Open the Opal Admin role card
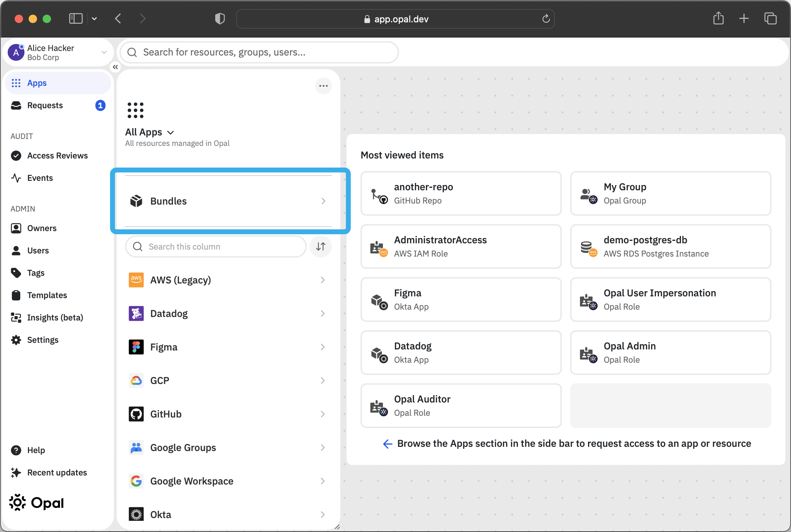The image size is (791, 532). (x=671, y=353)
